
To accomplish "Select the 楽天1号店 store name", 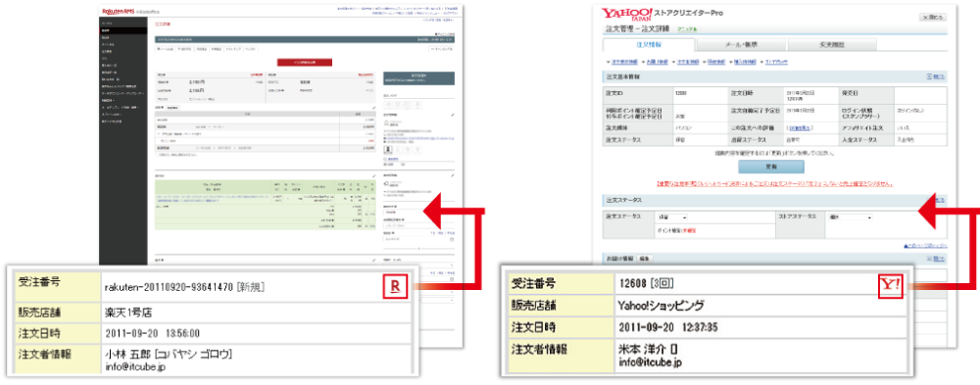I will point(128,312).
